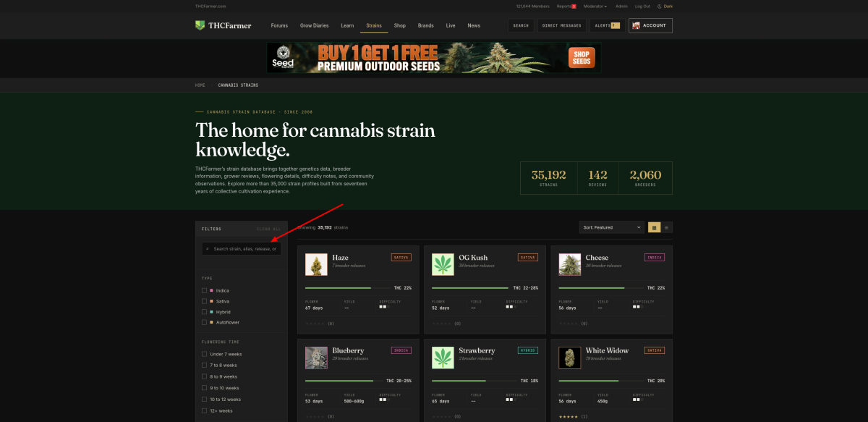The width and height of the screenshot is (868, 422).
Task: Click the Alerts gold badge count
Action: point(615,25)
